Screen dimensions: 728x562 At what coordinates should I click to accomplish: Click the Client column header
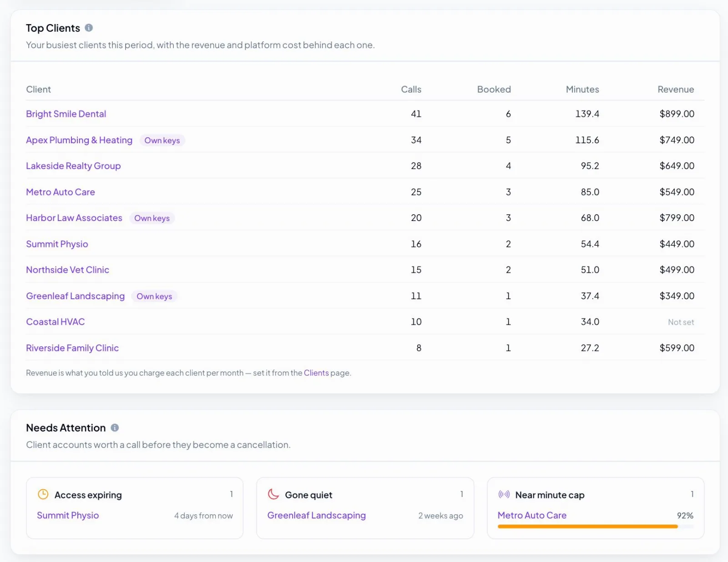click(x=38, y=90)
